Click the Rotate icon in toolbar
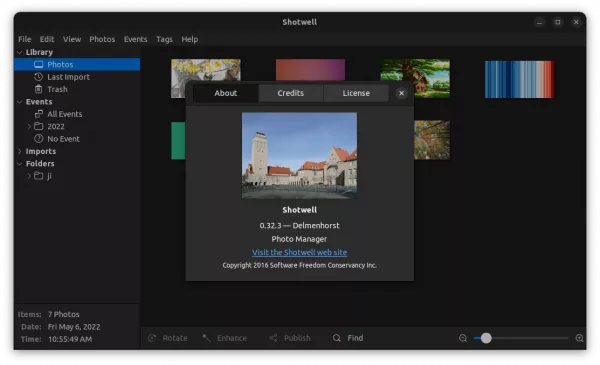600x365 pixels. pyautogui.click(x=152, y=338)
